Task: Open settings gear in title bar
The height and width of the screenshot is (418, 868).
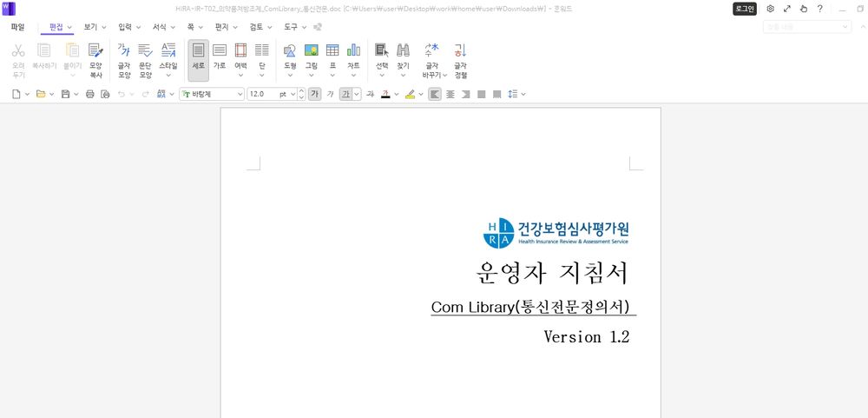Action: tap(770, 9)
